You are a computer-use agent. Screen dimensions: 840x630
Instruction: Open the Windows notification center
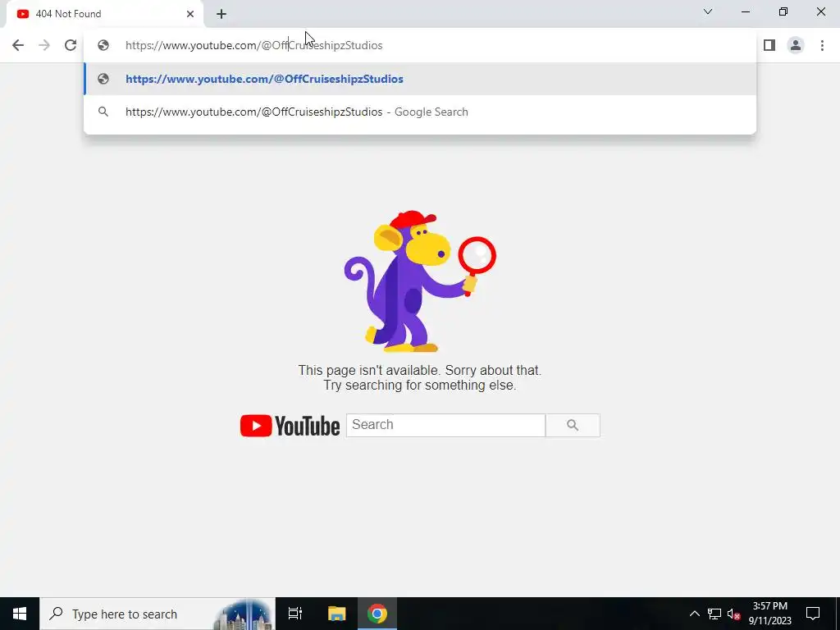(x=813, y=614)
